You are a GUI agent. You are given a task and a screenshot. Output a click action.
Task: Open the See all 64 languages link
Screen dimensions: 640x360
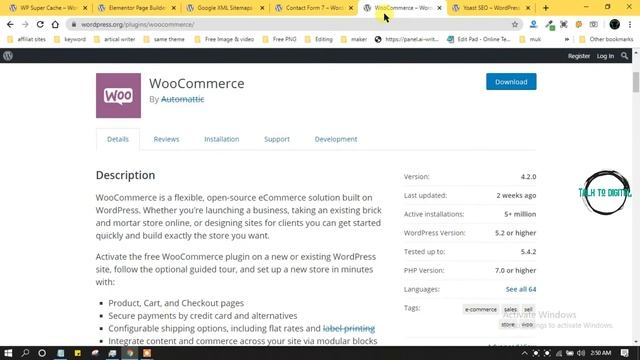(x=521, y=289)
